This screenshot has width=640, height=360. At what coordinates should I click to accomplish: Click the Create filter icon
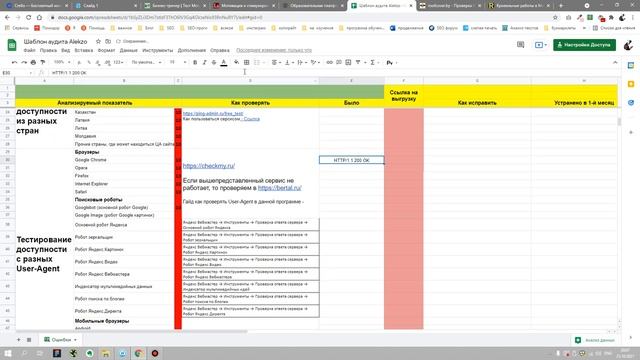coord(358,62)
